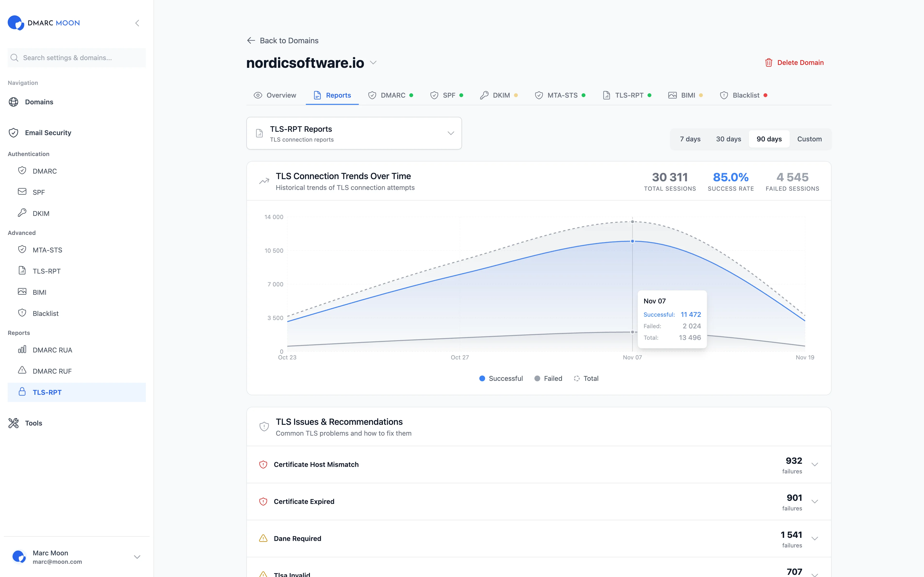
Task: Click the search magnifier in sidebar
Action: coord(14,57)
